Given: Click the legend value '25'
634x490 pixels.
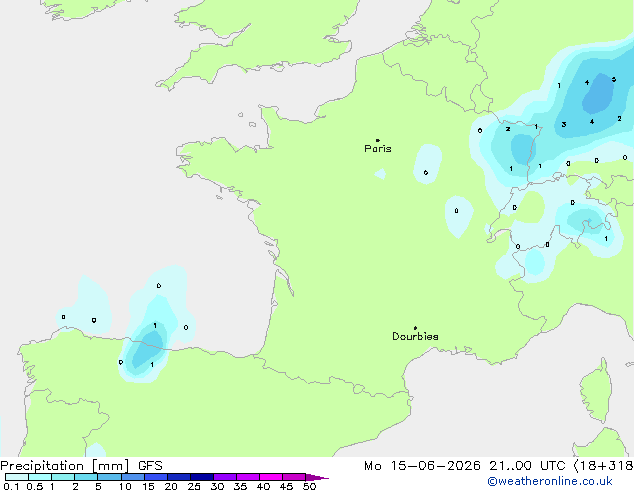Looking at the screenshot, I should (x=194, y=486).
